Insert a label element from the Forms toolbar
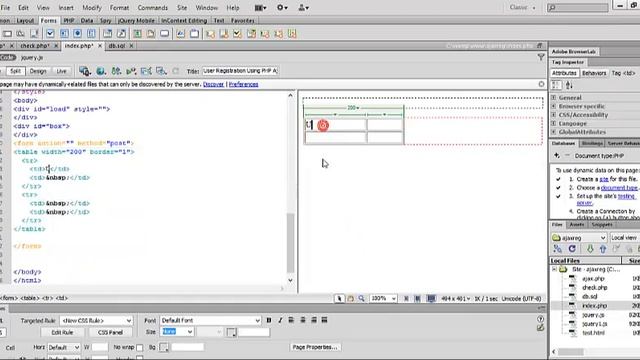Viewport: 640px width, 360px height. (x=180, y=33)
